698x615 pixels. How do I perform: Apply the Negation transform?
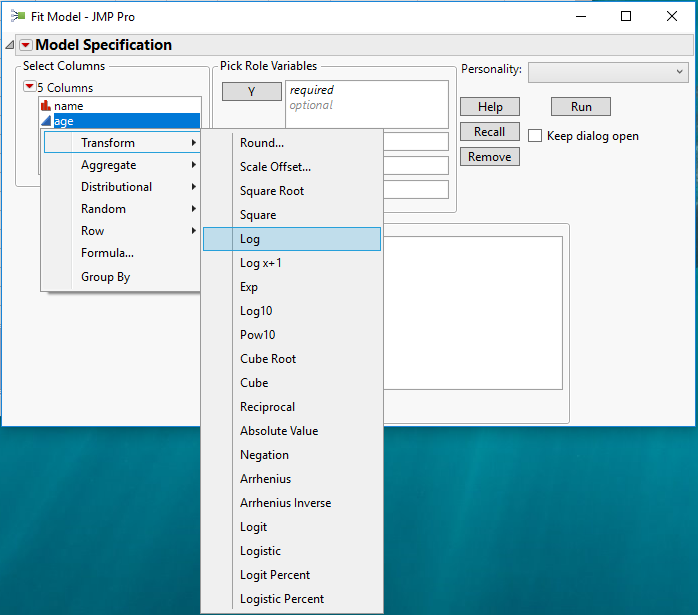tap(292, 455)
